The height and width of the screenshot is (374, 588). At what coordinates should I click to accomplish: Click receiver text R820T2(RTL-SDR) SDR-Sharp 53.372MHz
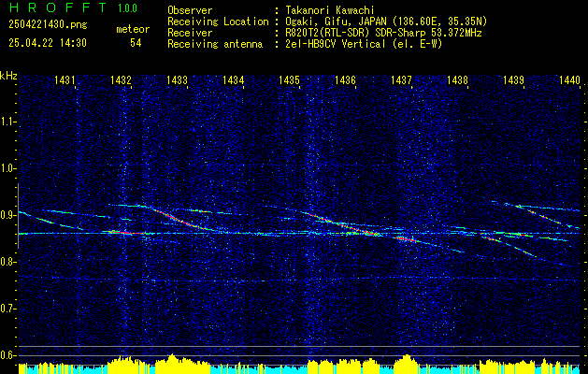point(383,33)
